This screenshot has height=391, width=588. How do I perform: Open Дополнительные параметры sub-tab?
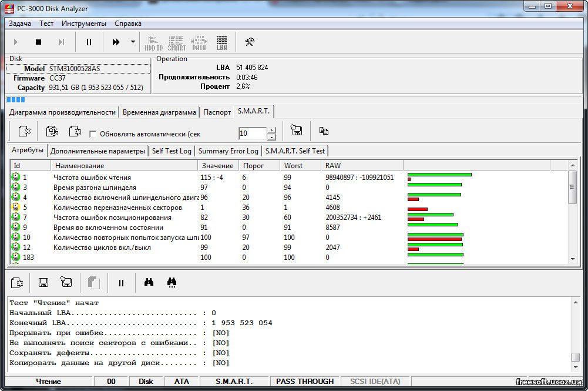(98, 151)
